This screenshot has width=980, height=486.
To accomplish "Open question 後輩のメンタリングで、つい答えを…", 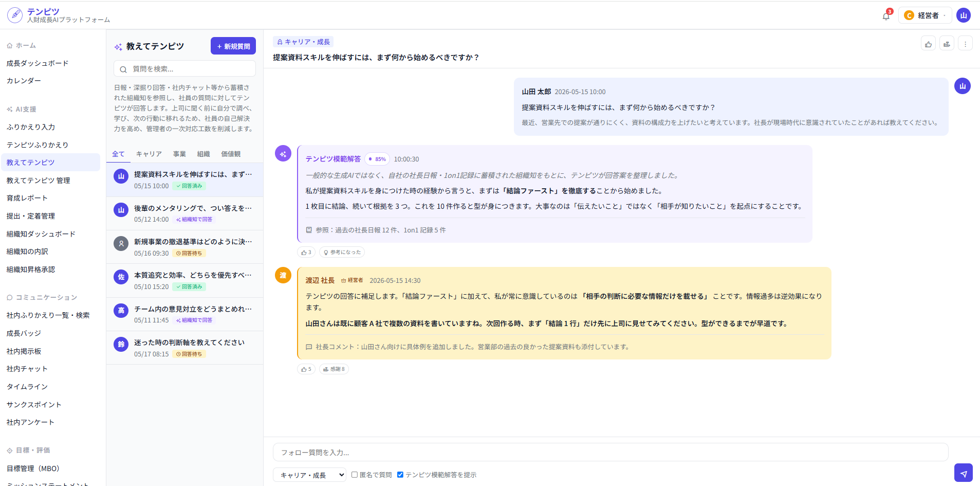I will tap(184, 213).
